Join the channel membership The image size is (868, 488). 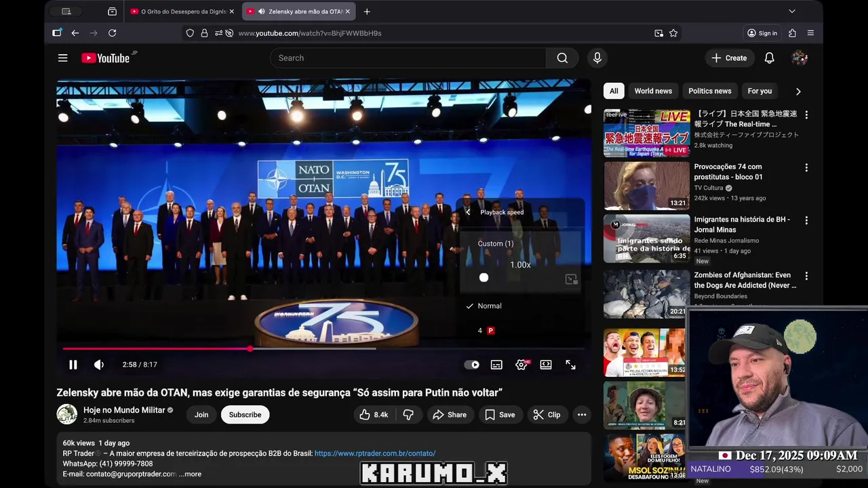click(x=201, y=415)
